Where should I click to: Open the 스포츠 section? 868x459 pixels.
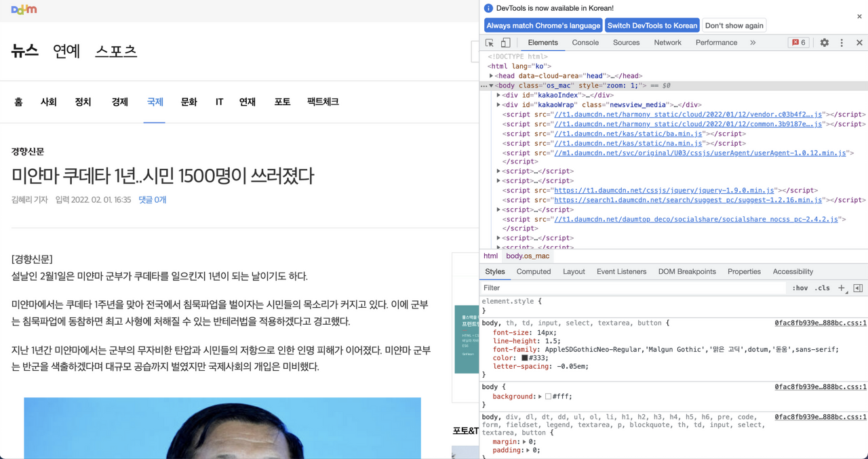click(116, 52)
